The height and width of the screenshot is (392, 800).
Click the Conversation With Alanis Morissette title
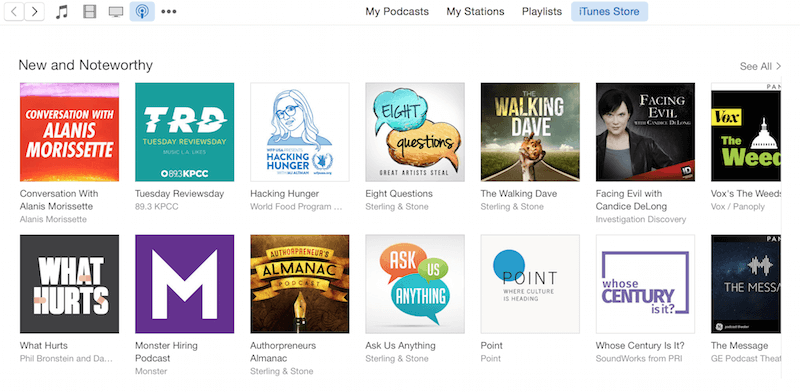click(59, 200)
